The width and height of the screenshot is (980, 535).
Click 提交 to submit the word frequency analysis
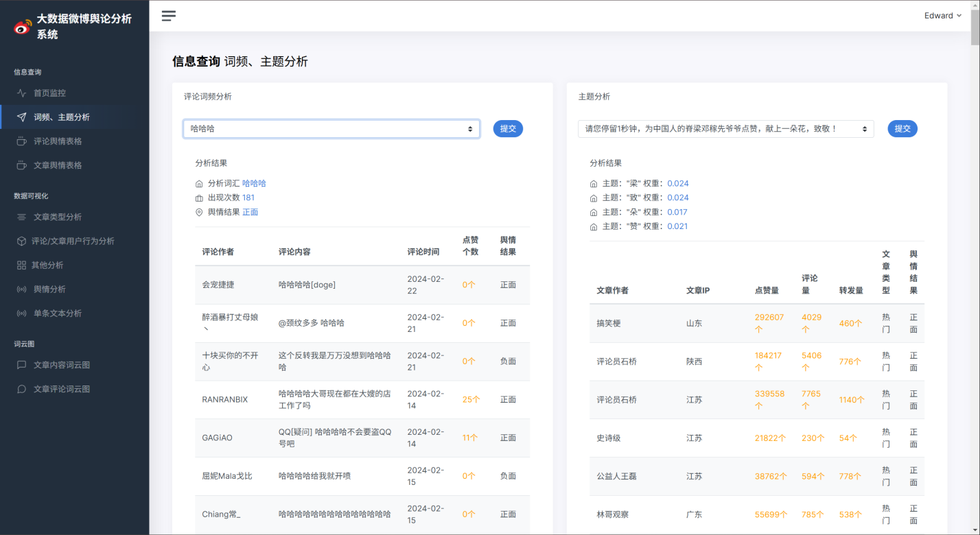coord(508,128)
